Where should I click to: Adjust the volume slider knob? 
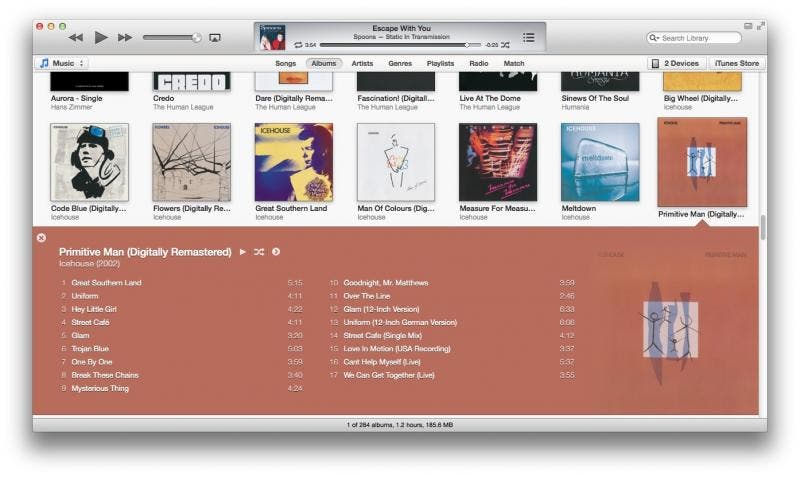pyautogui.click(x=196, y=38)
